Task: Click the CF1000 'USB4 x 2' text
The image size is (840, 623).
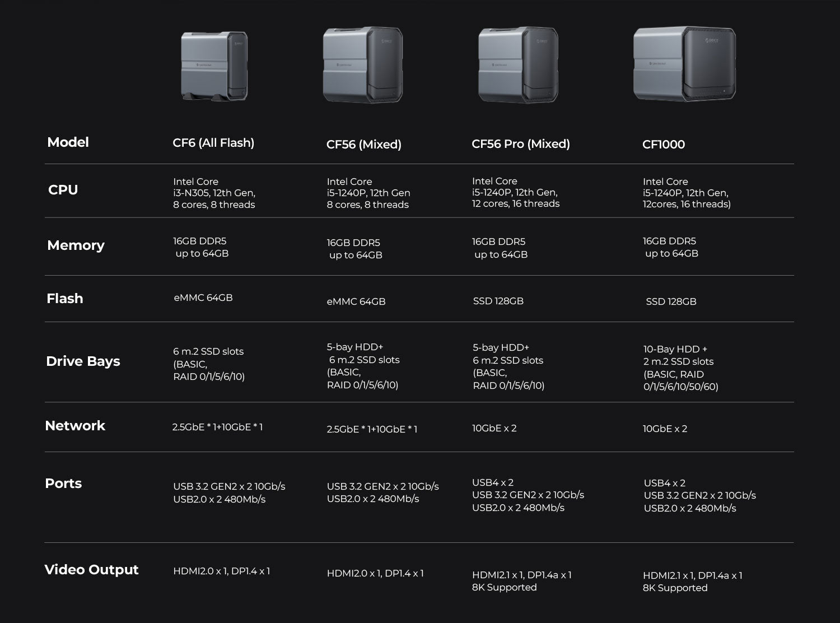Action: [x=665, y=483]
